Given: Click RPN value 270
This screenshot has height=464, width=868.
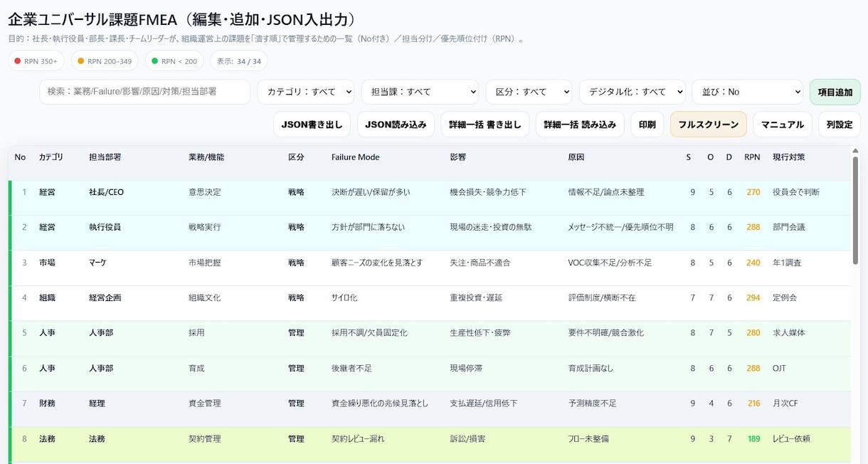Looking at the screenshot, I should (x=753, y=192).
